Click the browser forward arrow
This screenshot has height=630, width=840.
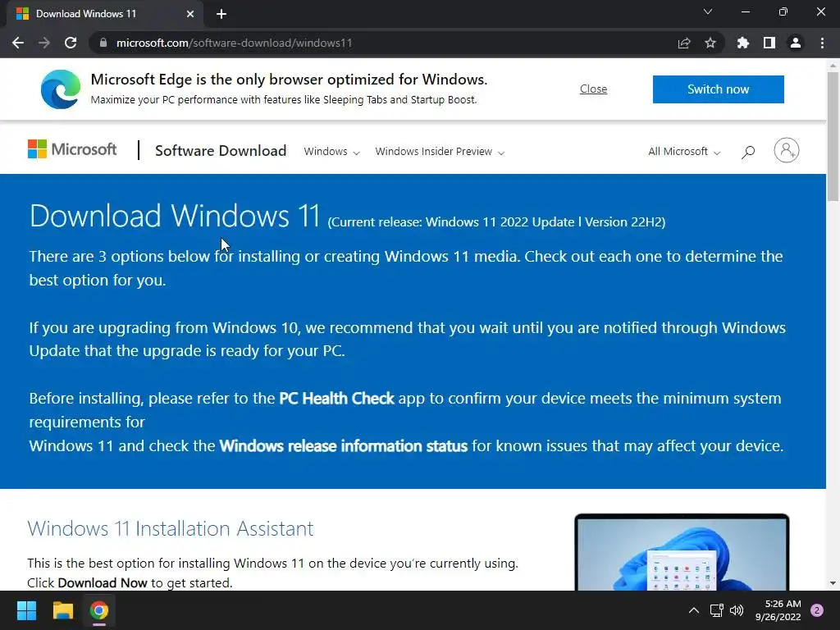coord(44,43)
